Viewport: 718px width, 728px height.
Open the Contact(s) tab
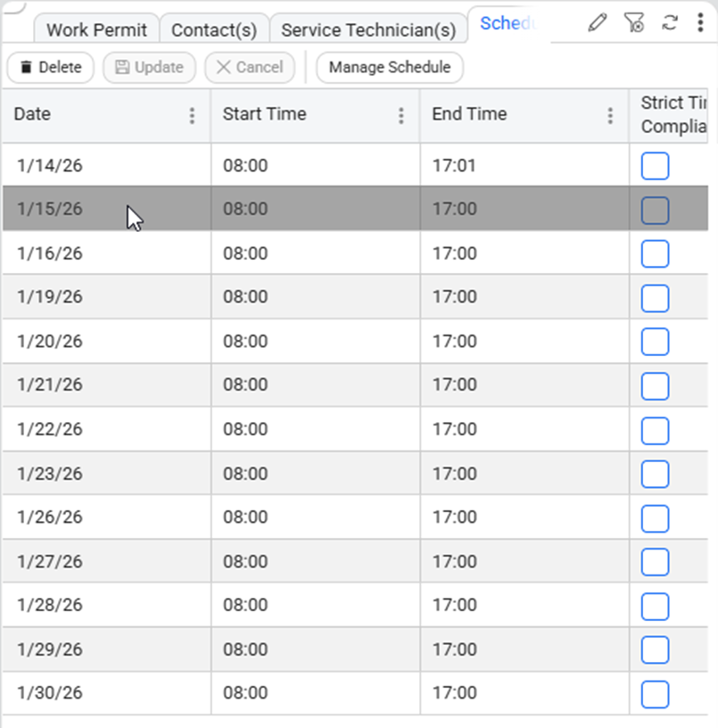coord(214,29)
